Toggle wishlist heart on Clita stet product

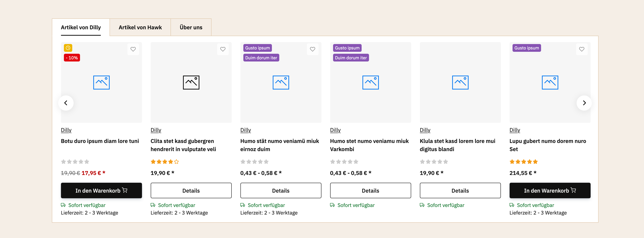(223, 49)
